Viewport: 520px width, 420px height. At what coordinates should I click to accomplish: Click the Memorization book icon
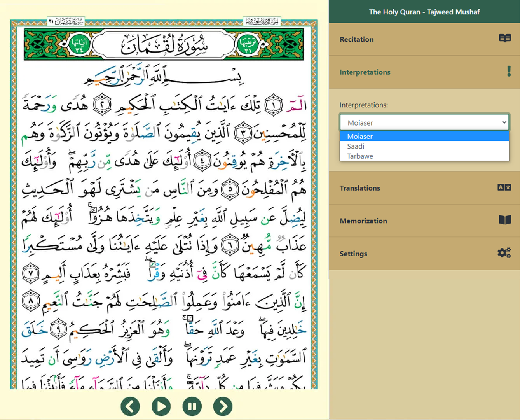(x=505, y=220)
